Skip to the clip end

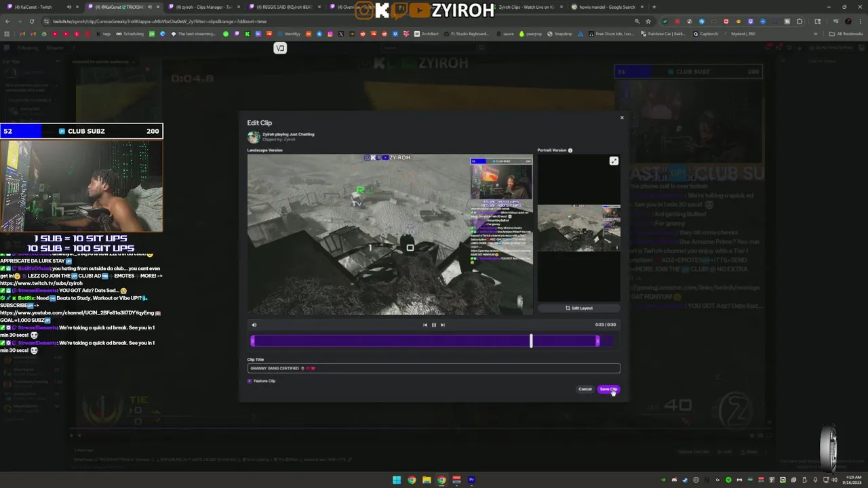[443, 325]
